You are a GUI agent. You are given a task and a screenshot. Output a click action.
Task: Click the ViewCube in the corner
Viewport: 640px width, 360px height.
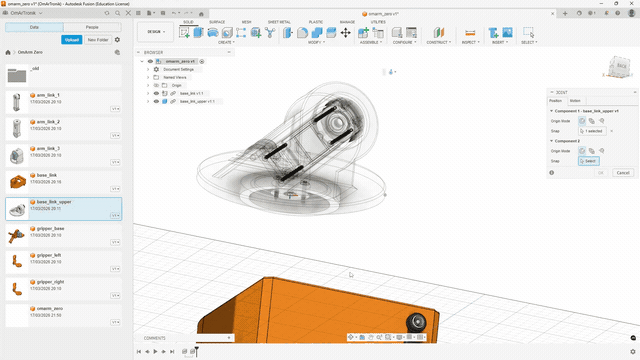click(x=620, y=67)
